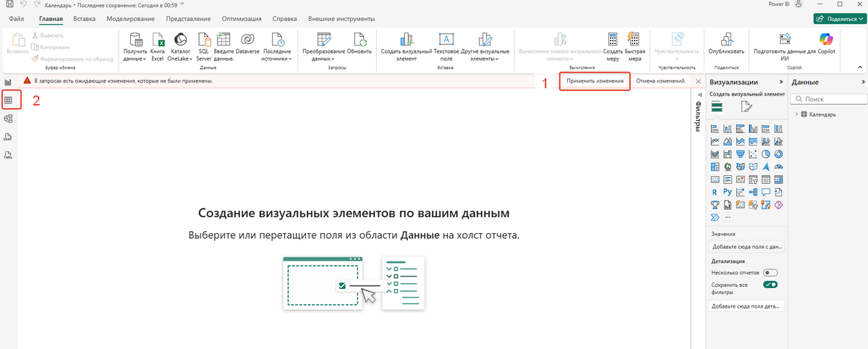Select the stacked bar chart visual
The height and width of the screenshot is (349, 868).
715,128
